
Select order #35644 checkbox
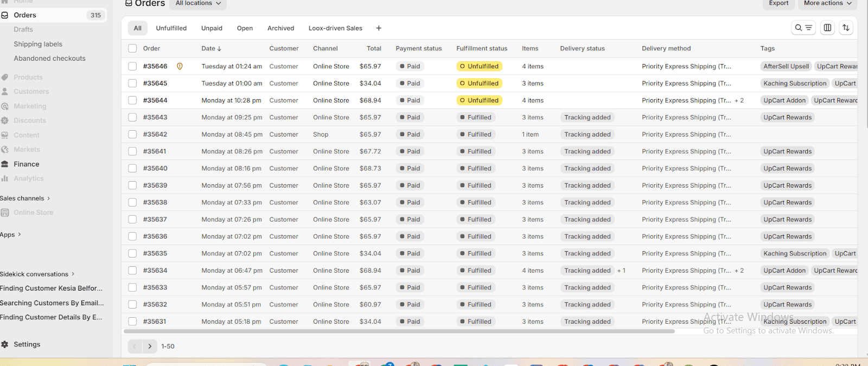[x=132, y=100]
